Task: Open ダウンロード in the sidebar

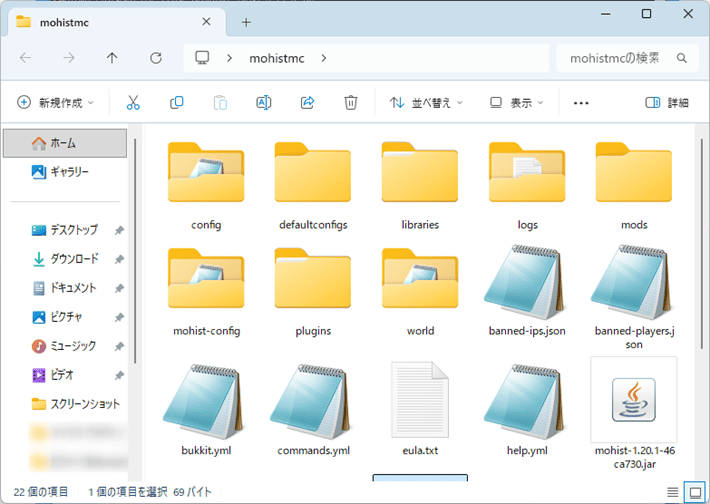Action: click(65, 259)
